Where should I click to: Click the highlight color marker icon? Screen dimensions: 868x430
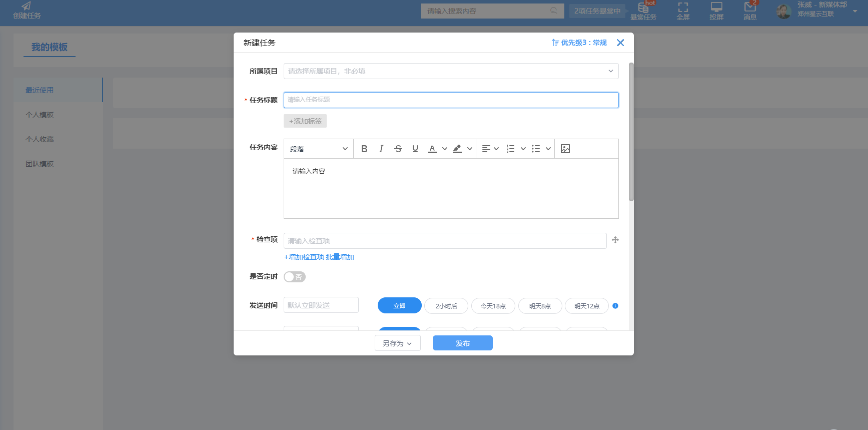tap(457, 149)
